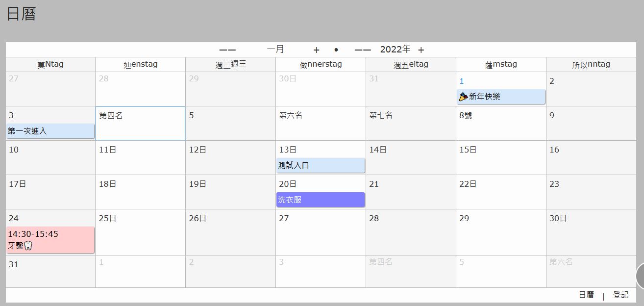Click the 一月 month label

point(275,50)
